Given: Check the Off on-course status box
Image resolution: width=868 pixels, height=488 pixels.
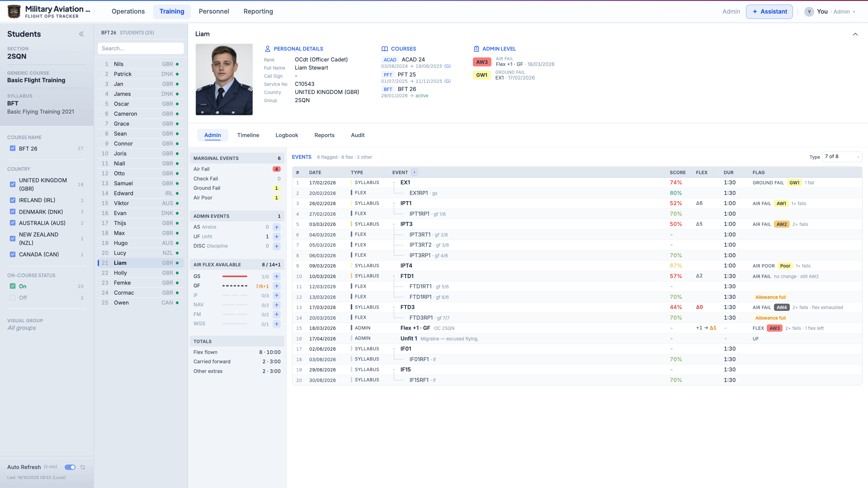Looking at the screenshot, I should coord(12,298).
